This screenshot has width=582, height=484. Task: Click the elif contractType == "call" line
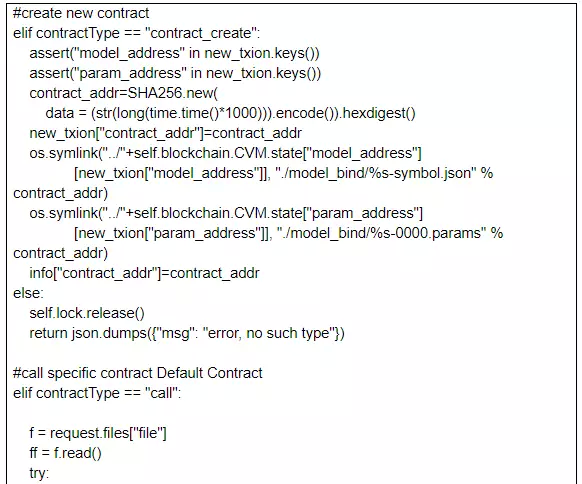click(x=97, y=393)
